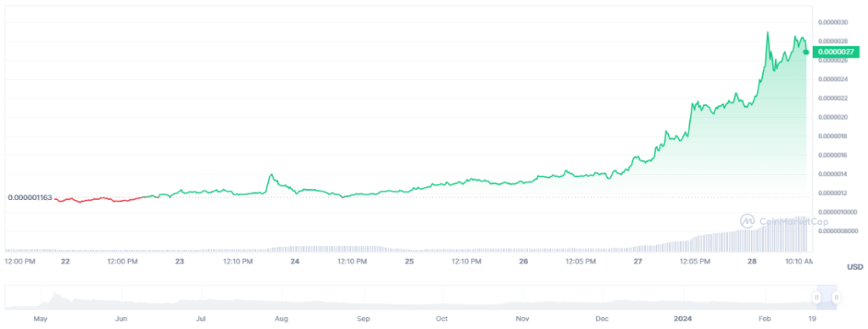Jump to May in the range navigator

click(41, 319)
